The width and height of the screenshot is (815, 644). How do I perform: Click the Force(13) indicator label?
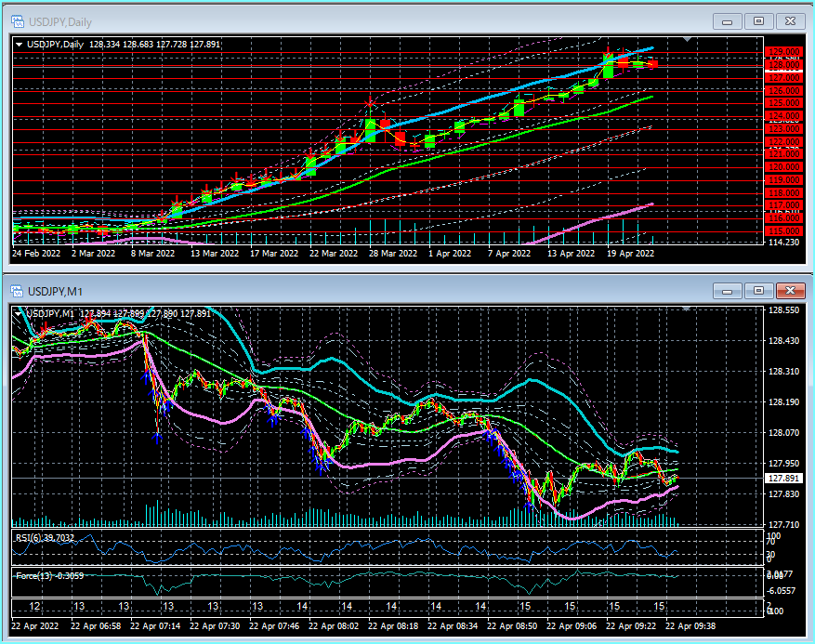tap(50, 576)
